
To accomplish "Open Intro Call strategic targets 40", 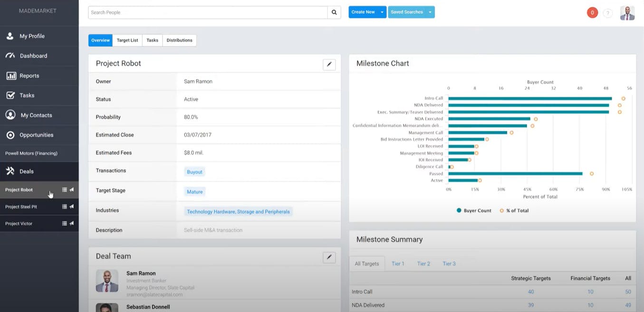I will pos(531,292).
